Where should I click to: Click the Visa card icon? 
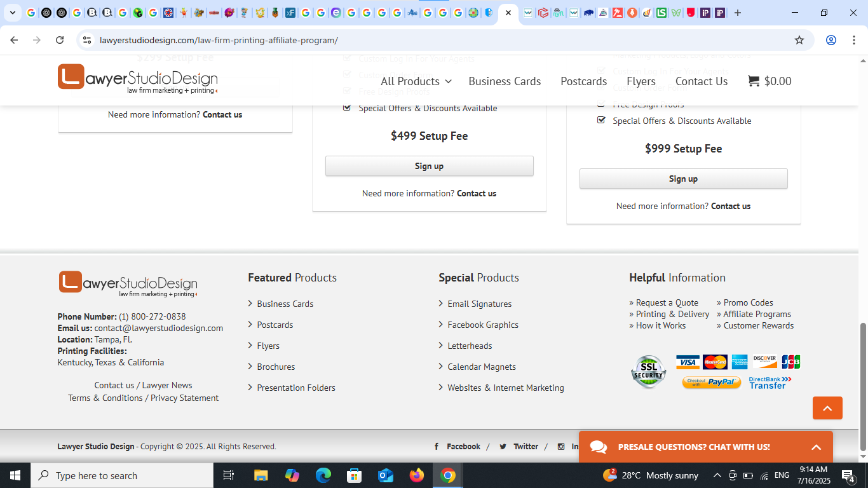tap(688, 362)
